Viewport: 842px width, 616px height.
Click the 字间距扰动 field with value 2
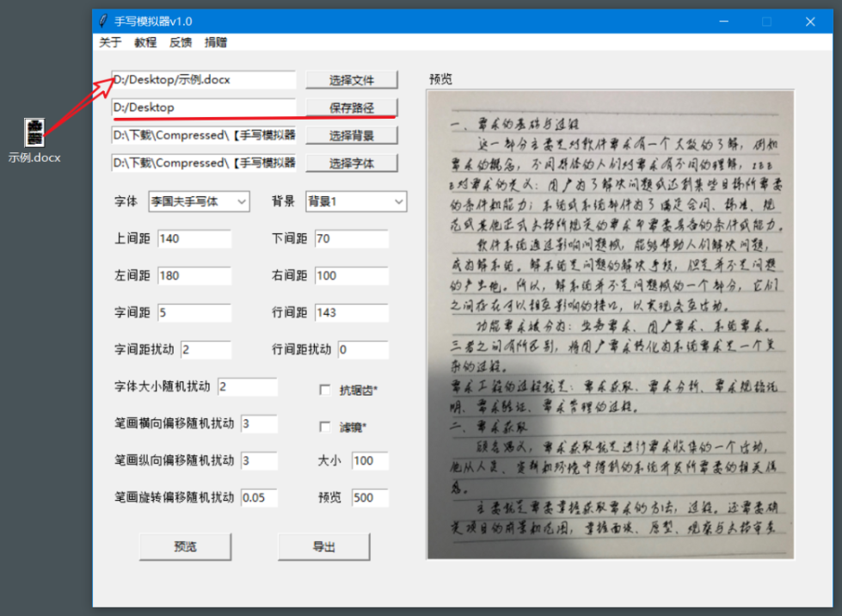click(x=206, y=349)
